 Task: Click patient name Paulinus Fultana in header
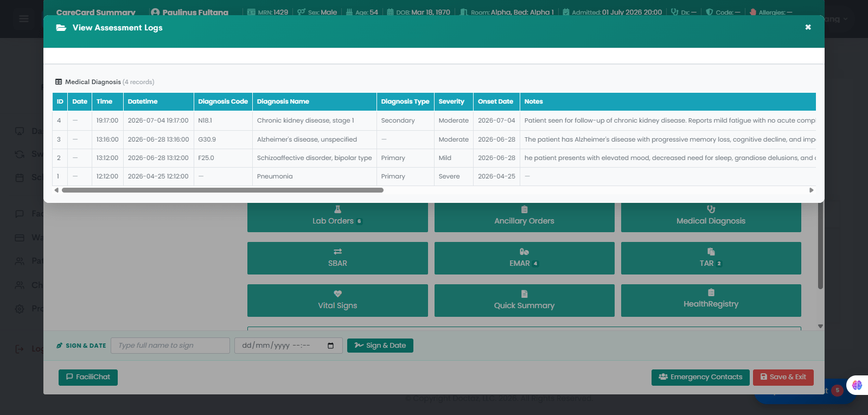coord(195,12)
